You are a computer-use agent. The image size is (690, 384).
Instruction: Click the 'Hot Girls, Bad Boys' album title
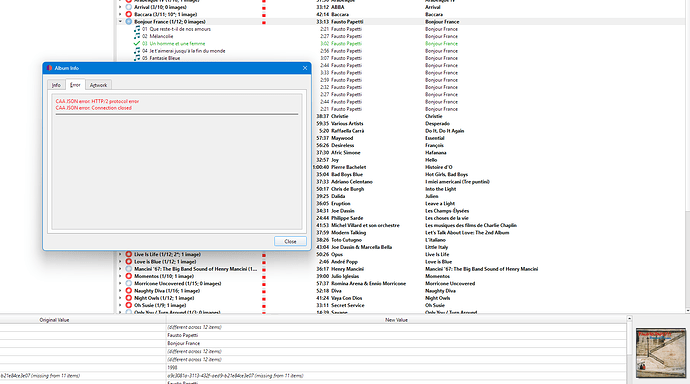446,175
